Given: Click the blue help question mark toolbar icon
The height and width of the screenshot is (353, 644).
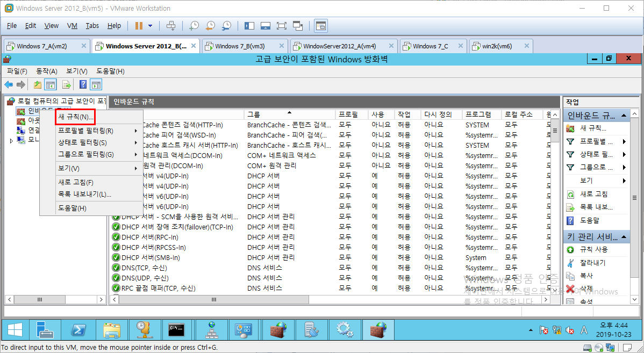Looking at the screenshot, I should pos(83,84).
